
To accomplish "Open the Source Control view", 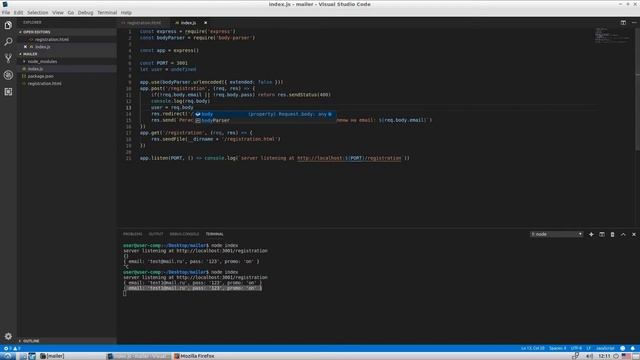I will pos(8,58).
